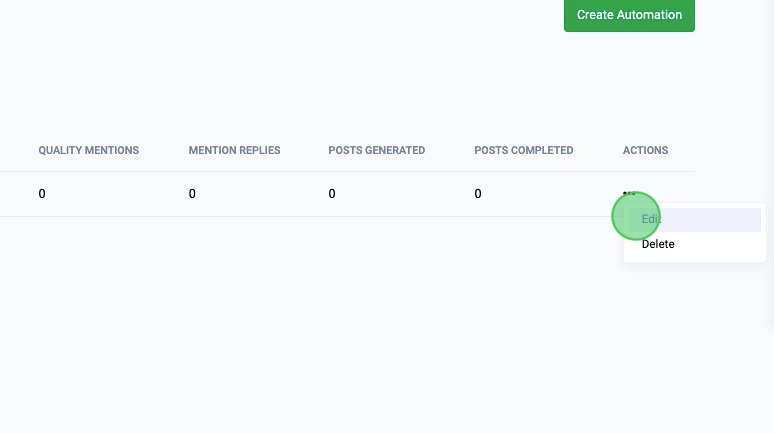The image size is (774, 433).
Task: Select Delete in the actions menu
Action: (x=658, y=244)
